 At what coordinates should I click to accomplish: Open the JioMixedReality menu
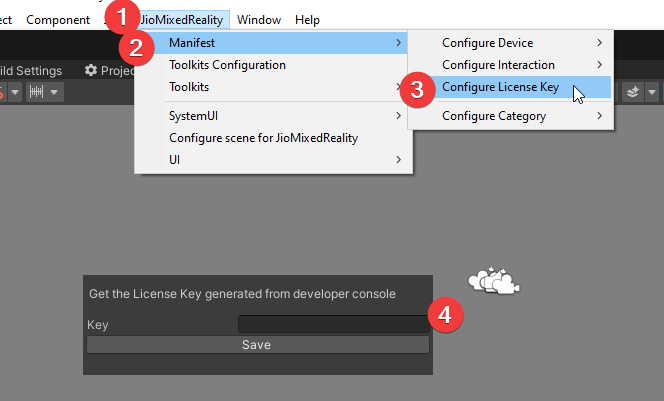click(x=184, y=20)
